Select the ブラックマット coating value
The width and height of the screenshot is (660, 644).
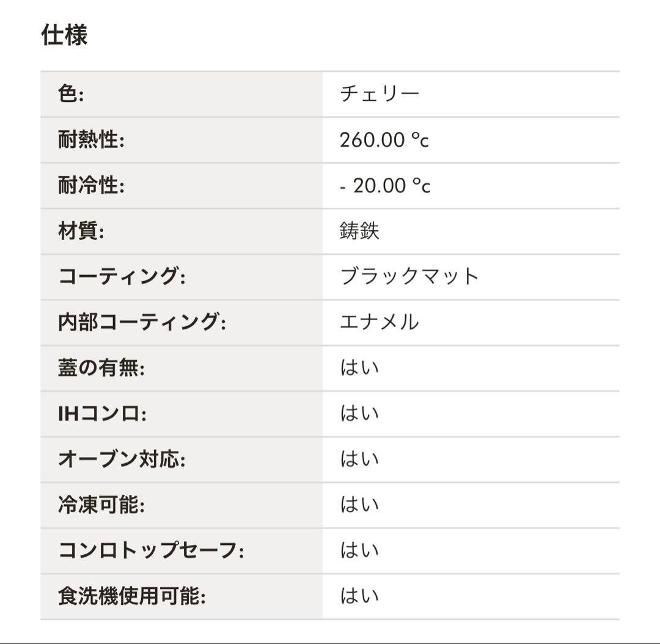[409, 277]
